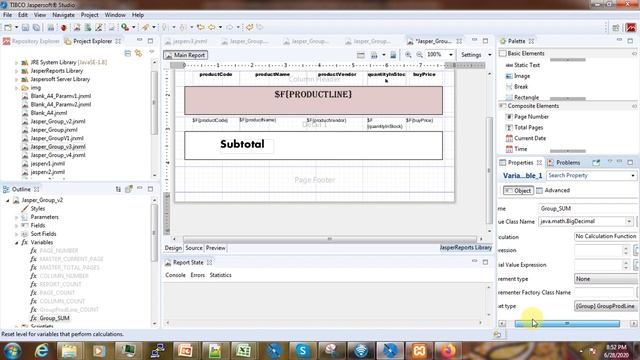Open Skype from the taskbar
This screenshot has width=640, height=360.
point(302,351)
